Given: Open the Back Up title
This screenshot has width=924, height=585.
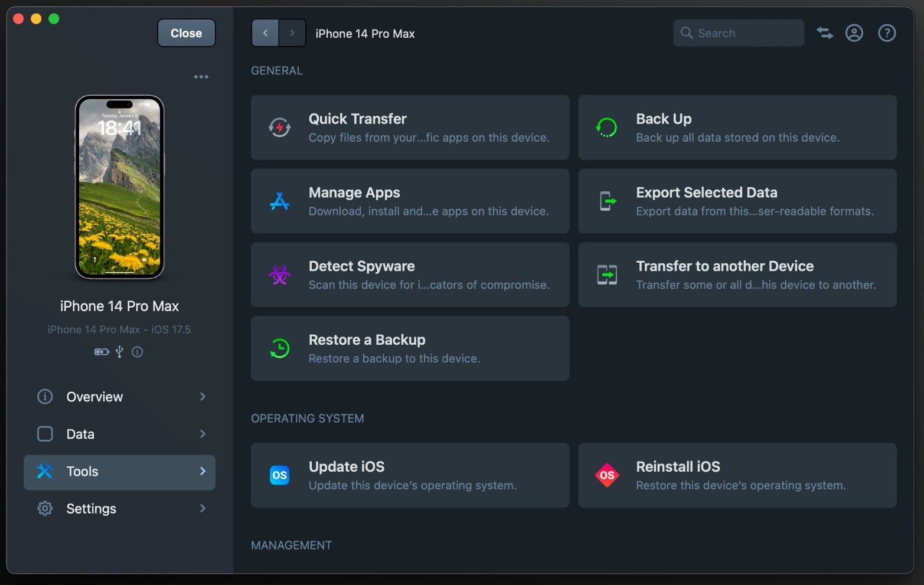Looking at the screenshot, I should coord(664,119).
